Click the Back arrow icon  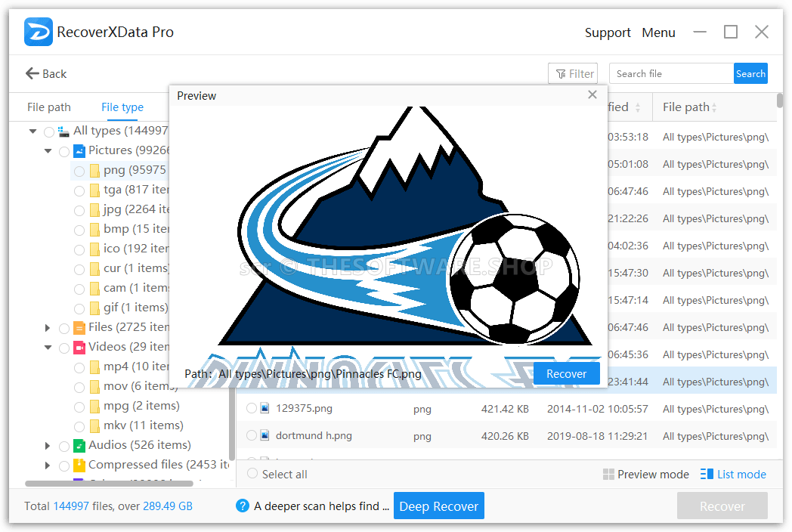32,74
